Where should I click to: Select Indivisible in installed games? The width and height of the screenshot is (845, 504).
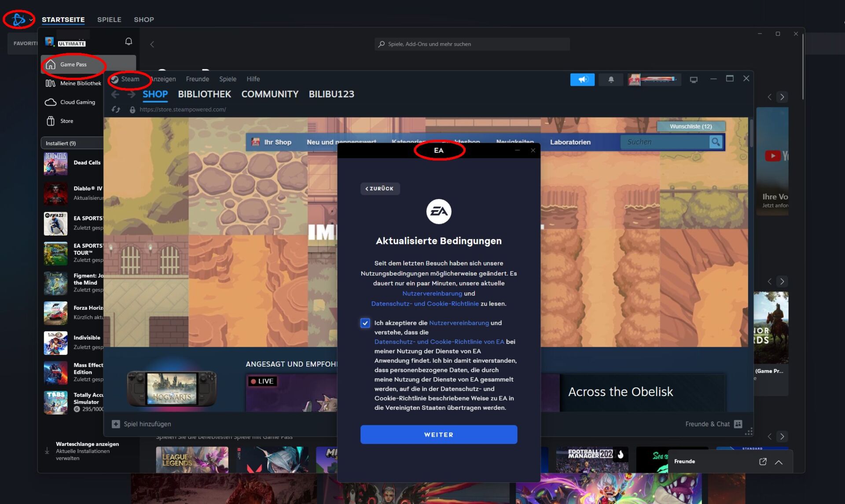pos(73,342)
